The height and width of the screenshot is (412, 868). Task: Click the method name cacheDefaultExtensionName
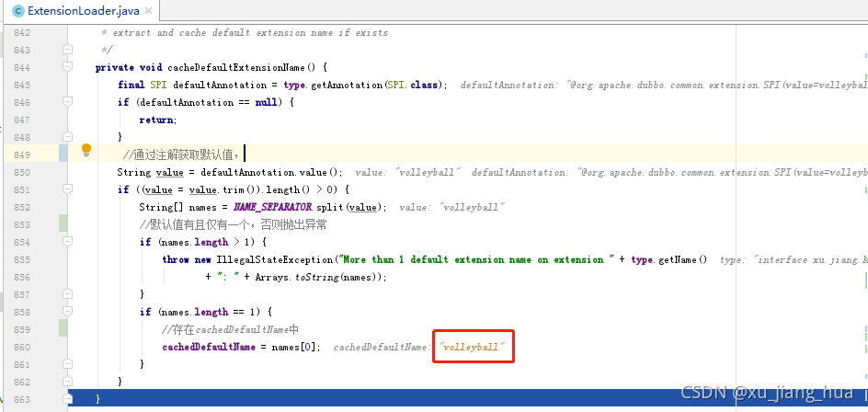pos(235,67)
